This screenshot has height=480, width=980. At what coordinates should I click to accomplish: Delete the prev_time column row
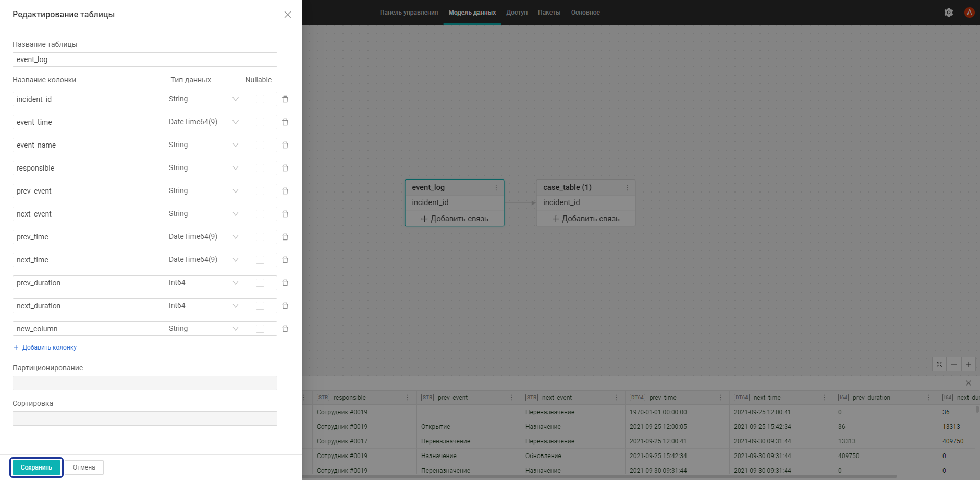(285, 237)
